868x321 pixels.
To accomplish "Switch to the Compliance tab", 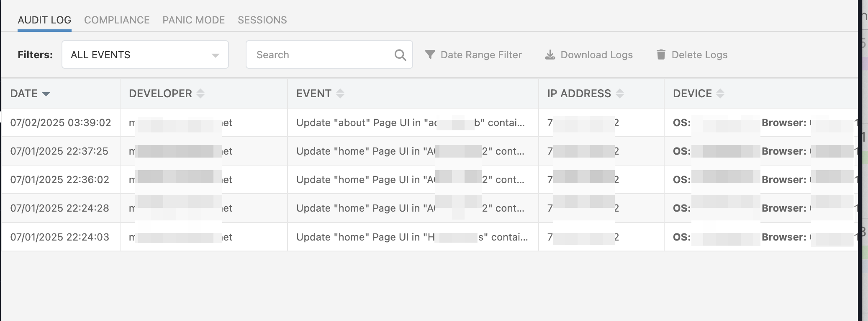I will 117,20.
